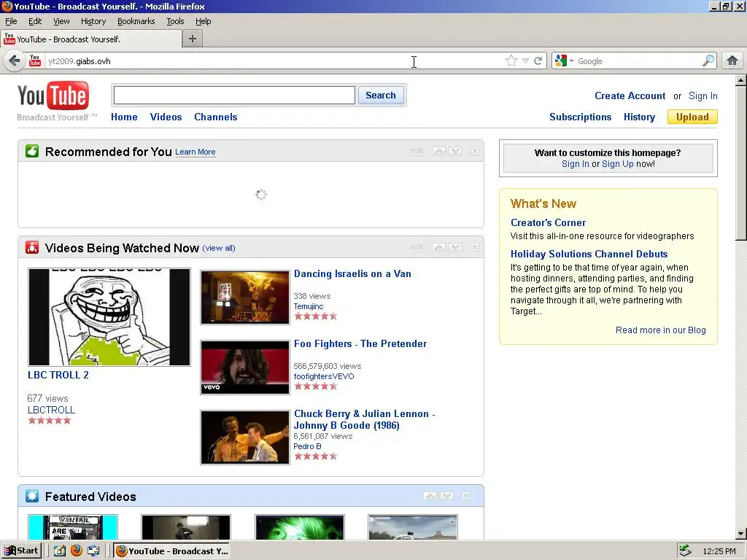The image size is (747, 560).
Task: Click the blue Featured Videos icon
Action: point(32,496)
